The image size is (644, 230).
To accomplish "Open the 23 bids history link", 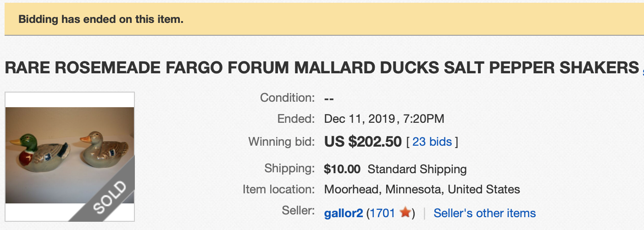I will [432, 142].
